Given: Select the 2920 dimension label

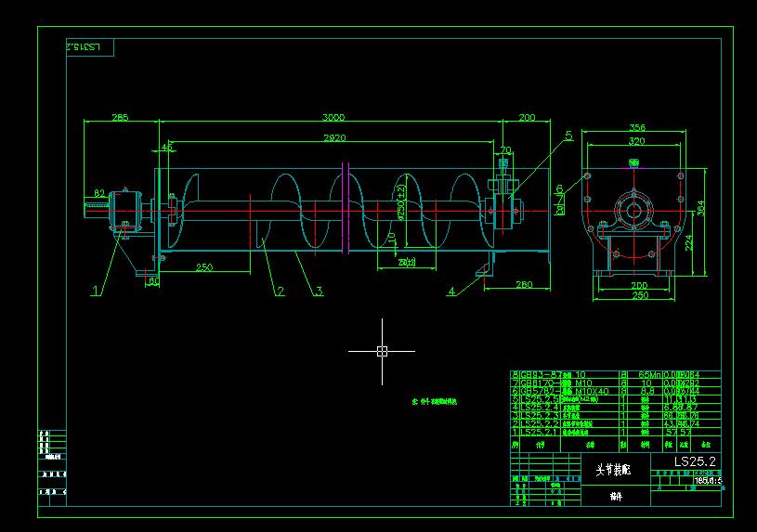Looking at the screenshot, I should point(333,138).
